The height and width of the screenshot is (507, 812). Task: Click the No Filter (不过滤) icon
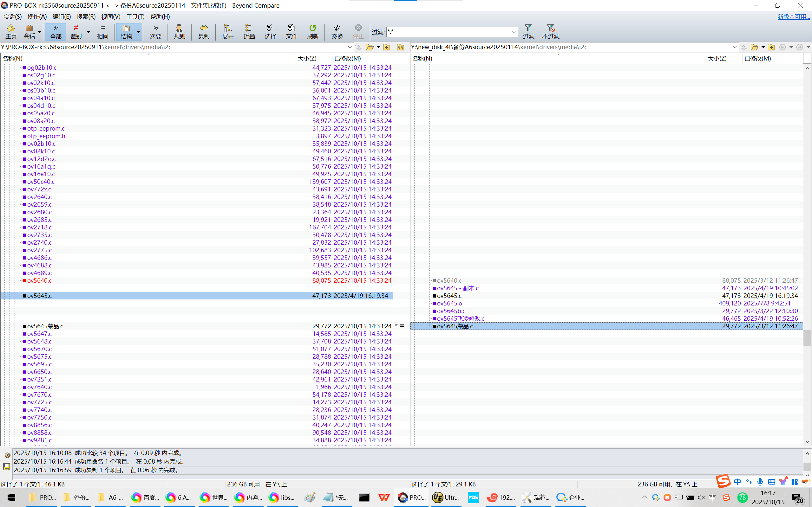[x=551, y=31]
